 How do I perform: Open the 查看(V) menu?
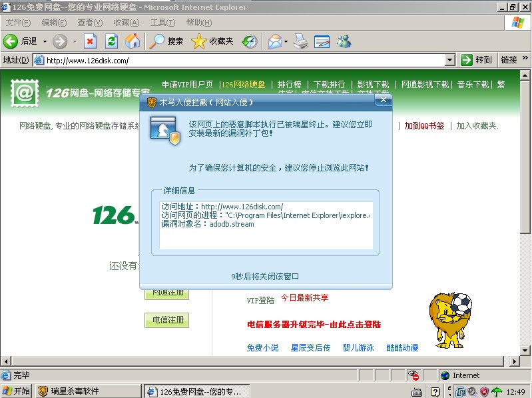click(x=90, y=23)
